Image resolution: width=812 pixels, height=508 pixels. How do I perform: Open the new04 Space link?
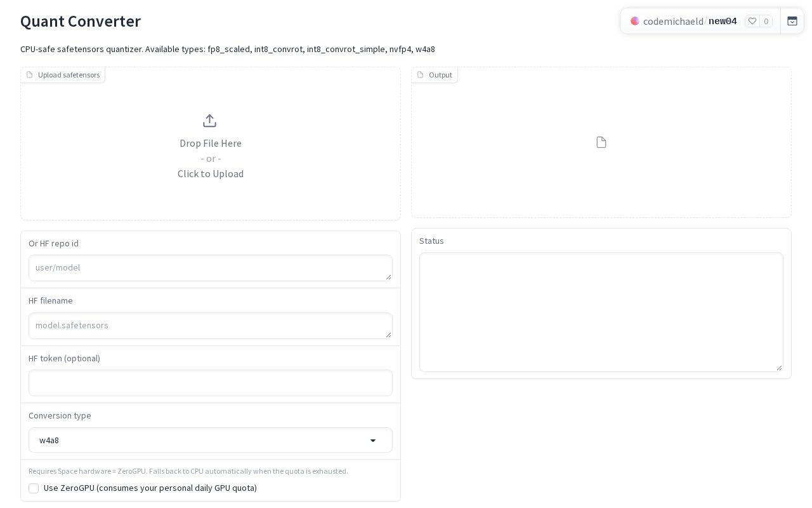723,21
